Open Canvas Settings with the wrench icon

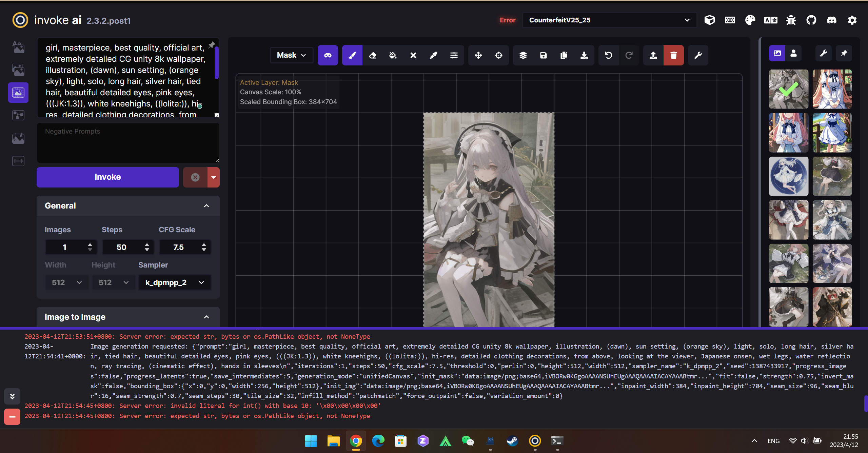(698, 55)
